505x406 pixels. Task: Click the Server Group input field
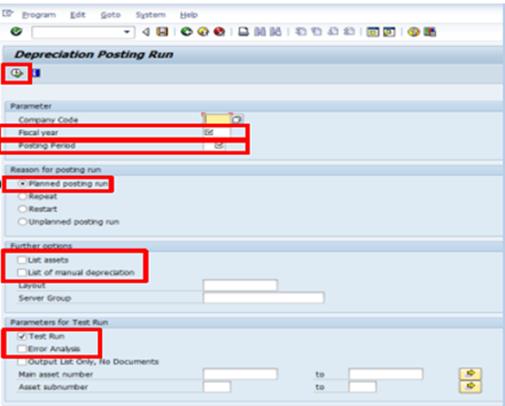pos(263,298)
